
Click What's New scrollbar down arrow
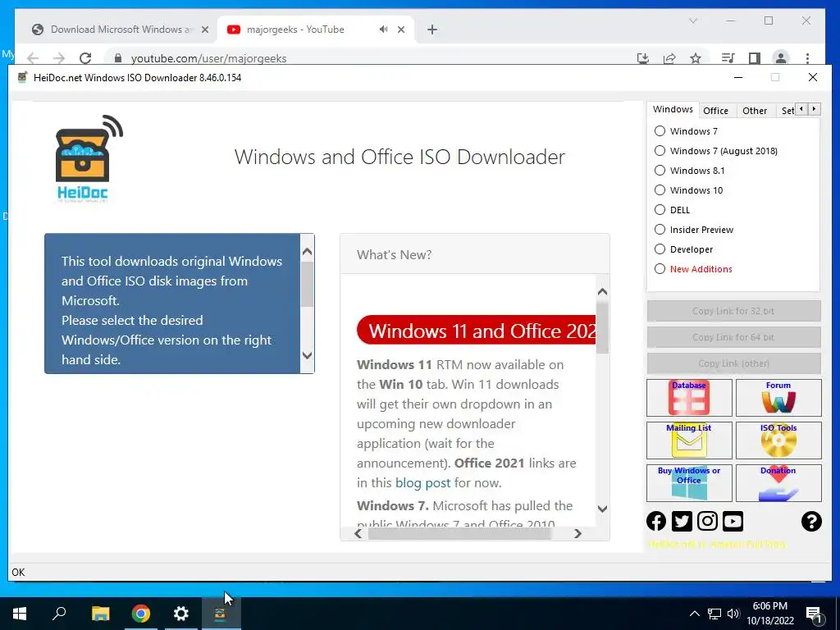point(602,509)
